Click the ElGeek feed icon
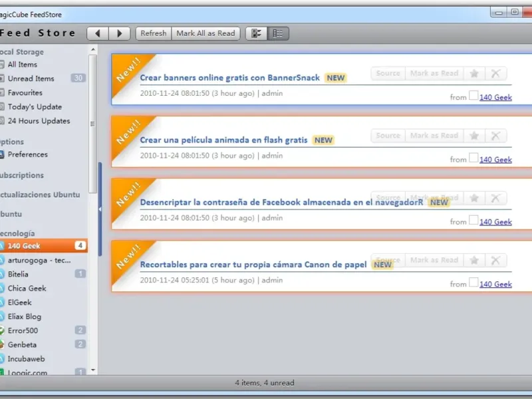Viewport: 532px width, 399px height. click(x=2, y=302)
